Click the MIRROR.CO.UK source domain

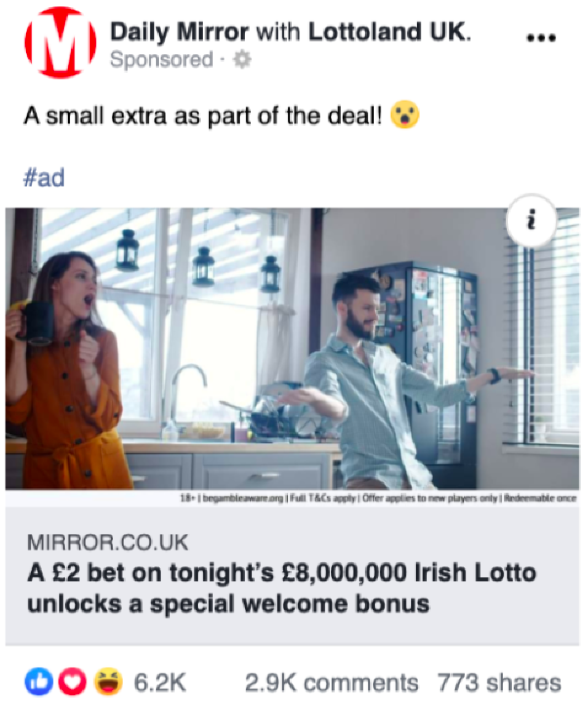click(x=108, y=542)
